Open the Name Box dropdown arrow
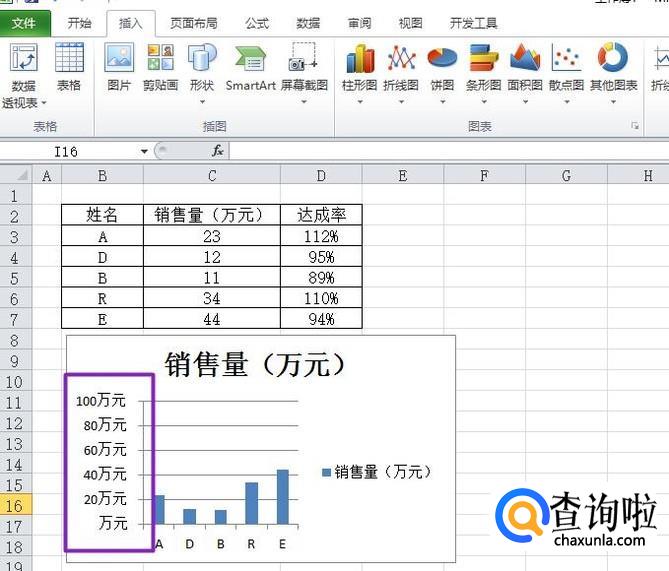The image size is (669, 571). click(144, 151)
